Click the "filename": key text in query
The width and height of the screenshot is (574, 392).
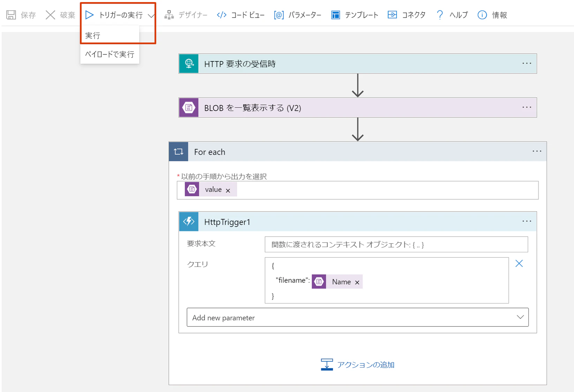(x=293, y=280)
